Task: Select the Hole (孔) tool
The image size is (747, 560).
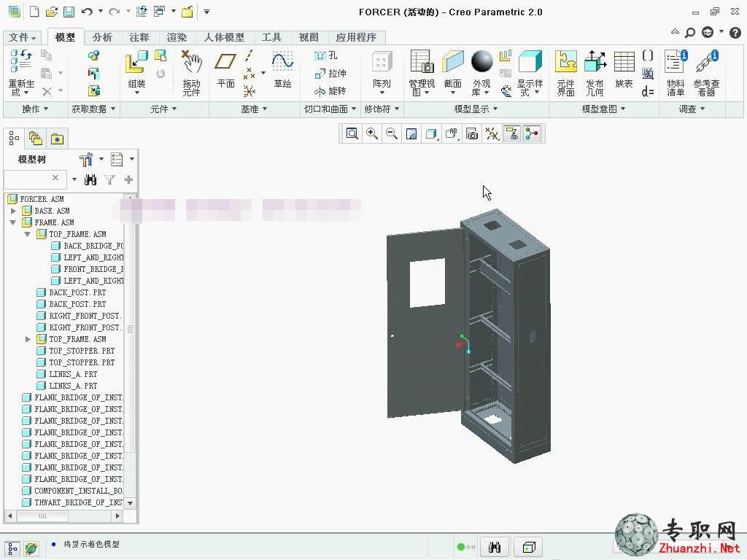Action: 326,55
